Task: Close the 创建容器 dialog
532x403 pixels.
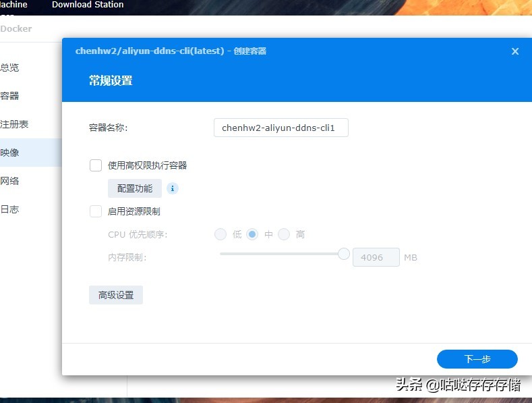Action: point(515,51)
